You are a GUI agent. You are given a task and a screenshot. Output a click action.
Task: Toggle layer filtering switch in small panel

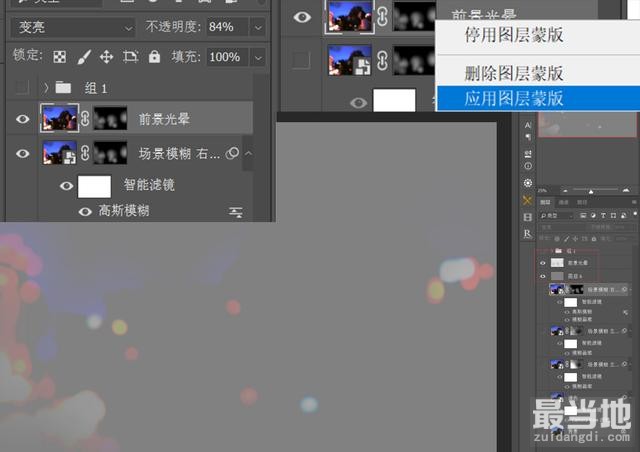coord(635,214)
